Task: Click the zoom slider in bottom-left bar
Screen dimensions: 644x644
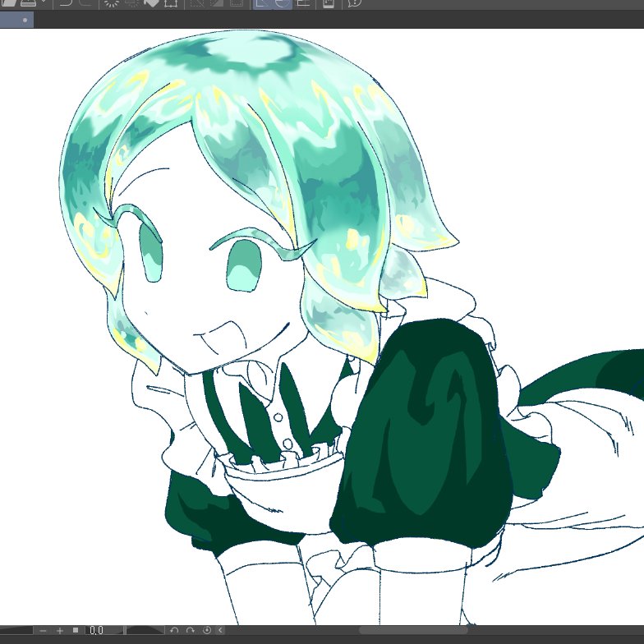Action: [16, 631]
